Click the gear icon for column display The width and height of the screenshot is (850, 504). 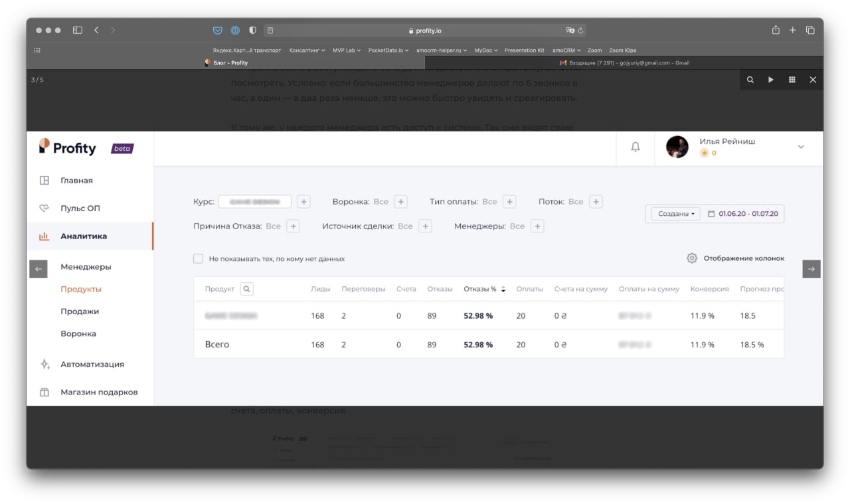692,258
